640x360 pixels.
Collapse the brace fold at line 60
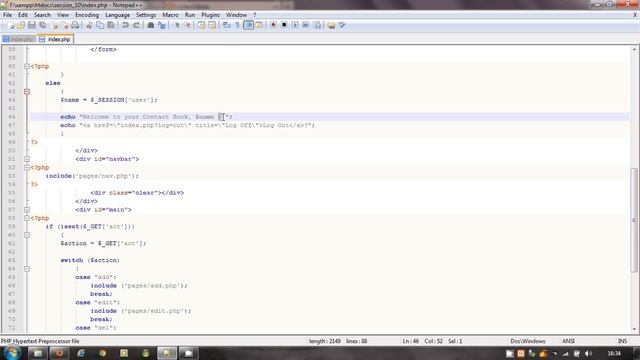click(x=27, y=235)
